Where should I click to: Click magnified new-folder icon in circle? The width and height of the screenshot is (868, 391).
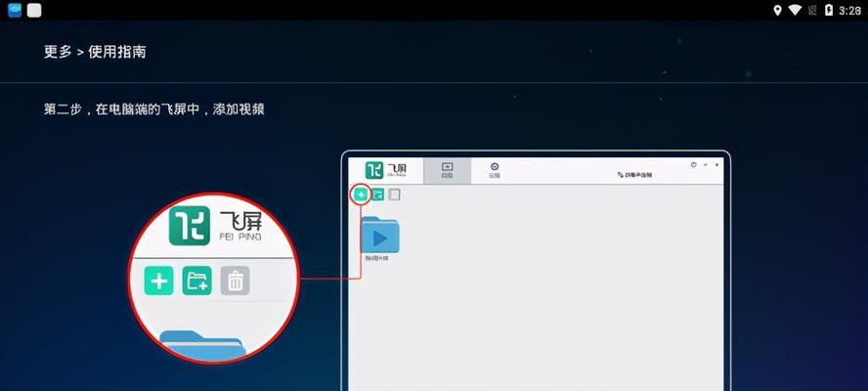(197, 281)
